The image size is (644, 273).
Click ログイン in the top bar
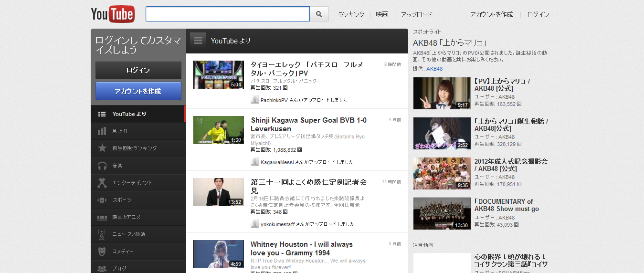point(538,14)
